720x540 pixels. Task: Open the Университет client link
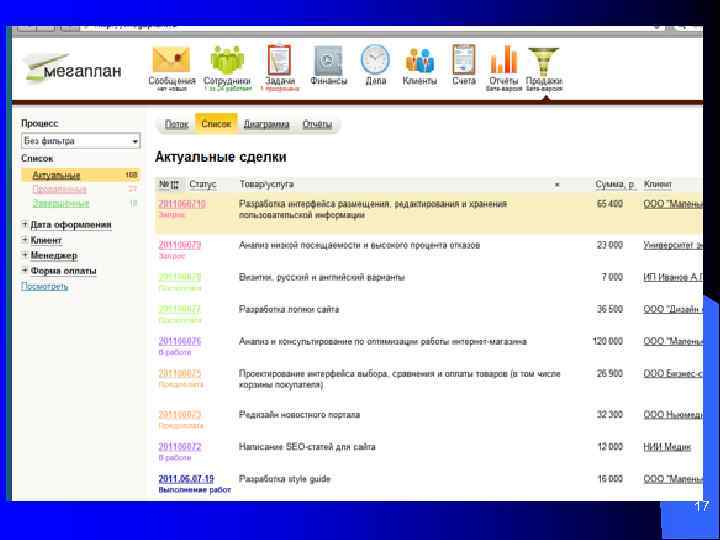point(673,245)
